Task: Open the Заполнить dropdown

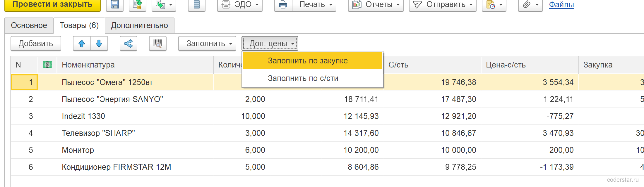Action: (x=207, y=44)
